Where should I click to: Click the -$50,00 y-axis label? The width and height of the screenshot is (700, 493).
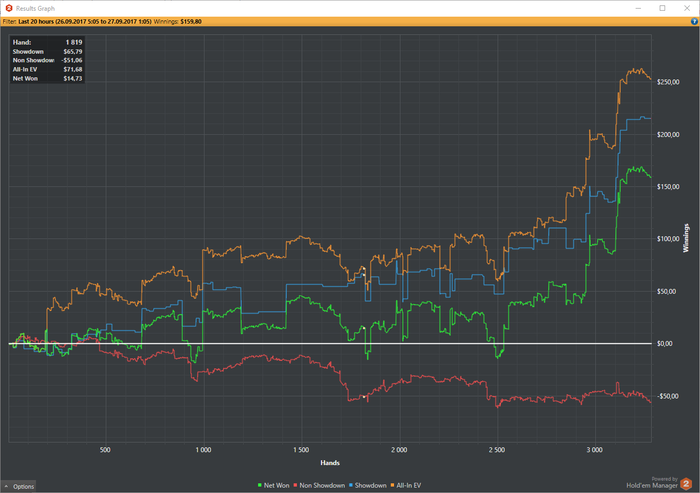point(668,397)
